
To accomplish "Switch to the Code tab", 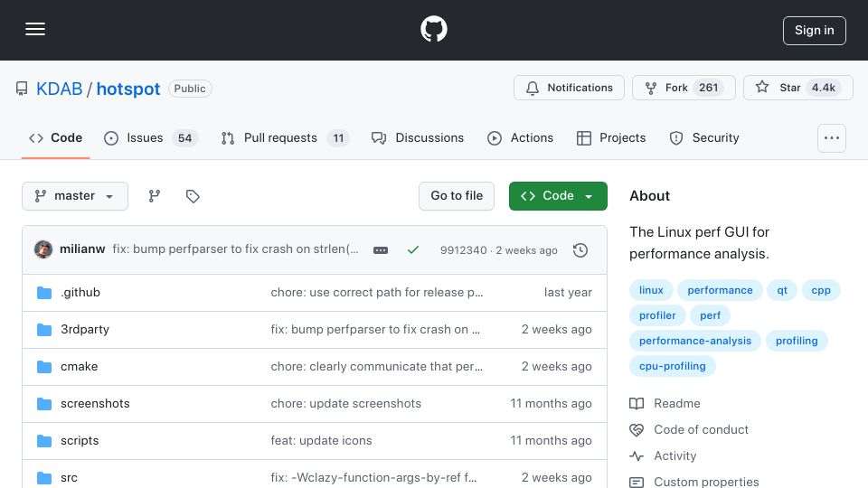I will pyautogui.click(x=55, y=137).
